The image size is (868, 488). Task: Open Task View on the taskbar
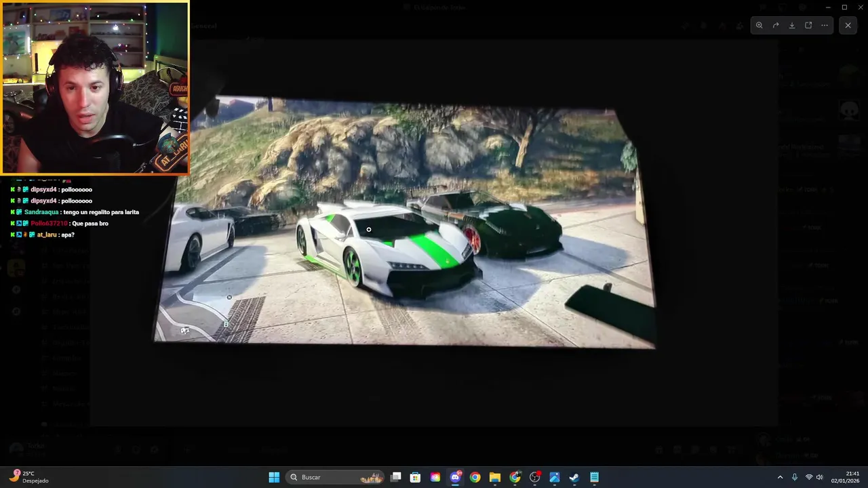coord(396,477)
